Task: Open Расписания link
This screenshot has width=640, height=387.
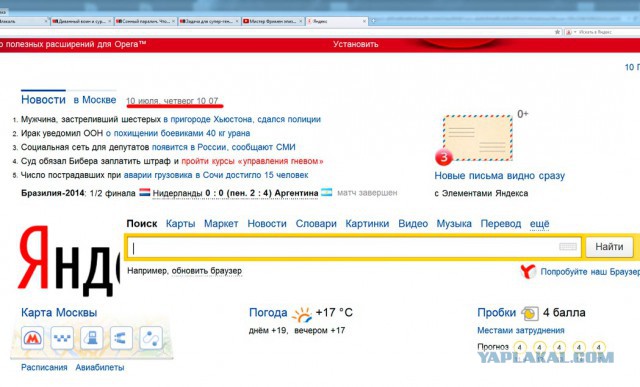Action: tap(44, 367)
